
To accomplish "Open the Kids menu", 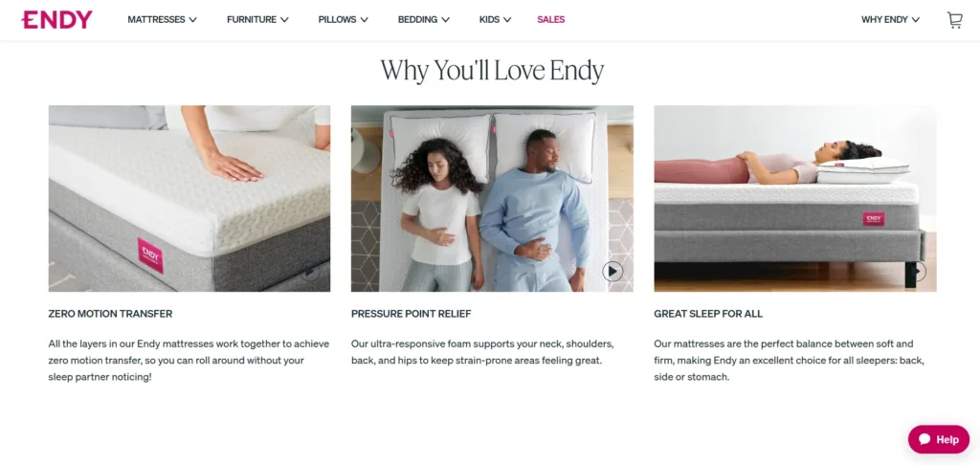I will click(495, 19).
